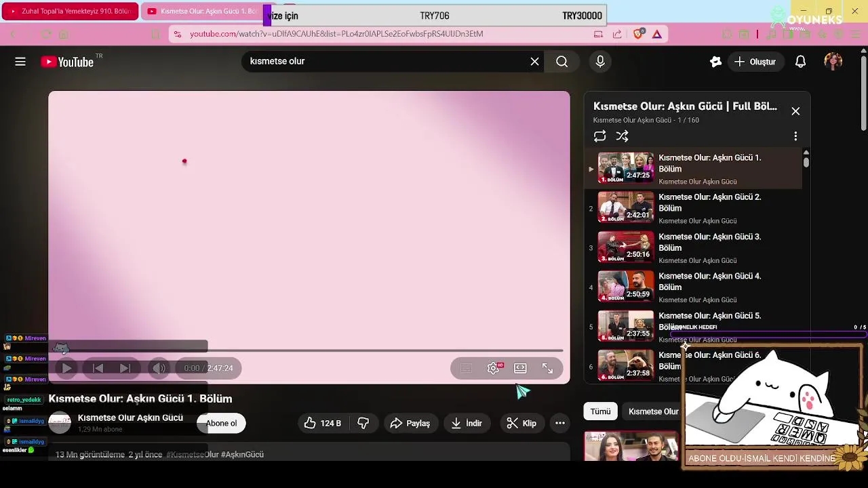Open Brave Shields lion icon
The width and height of the screenshot is (868, 488).
click(x=638, y=34)
